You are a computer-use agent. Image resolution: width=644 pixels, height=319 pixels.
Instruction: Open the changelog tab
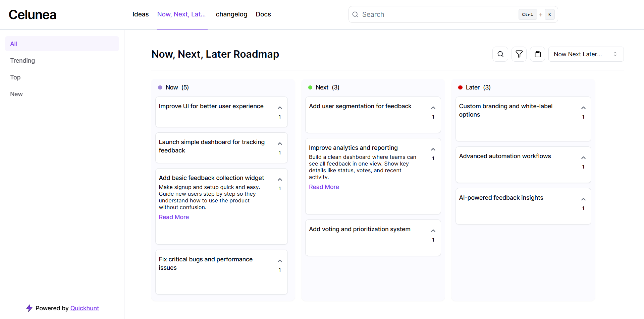231,14
